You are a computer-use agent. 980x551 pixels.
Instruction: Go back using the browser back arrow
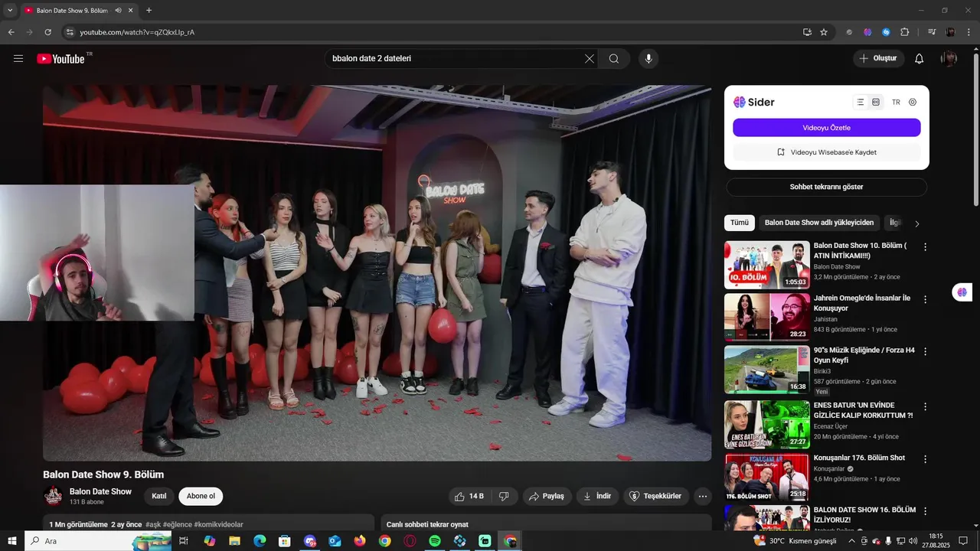point(11,32)
